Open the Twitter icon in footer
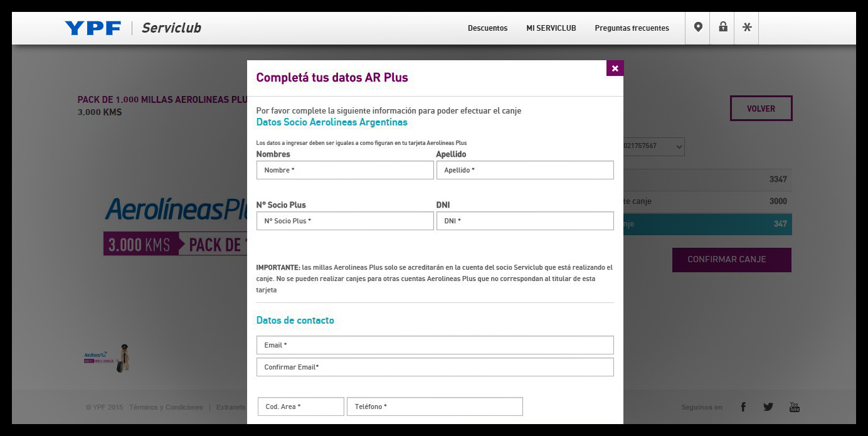 (x=768, y=407)
